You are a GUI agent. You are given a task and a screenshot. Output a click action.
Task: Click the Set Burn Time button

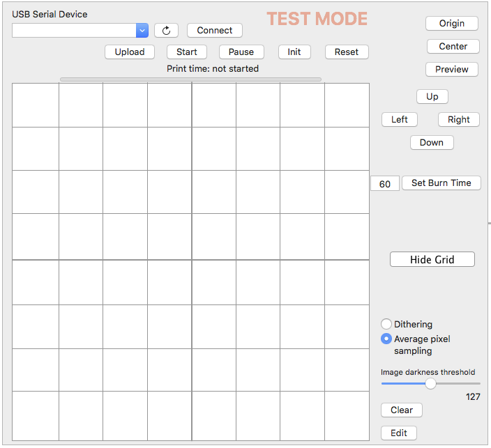[x=441, y=183]
